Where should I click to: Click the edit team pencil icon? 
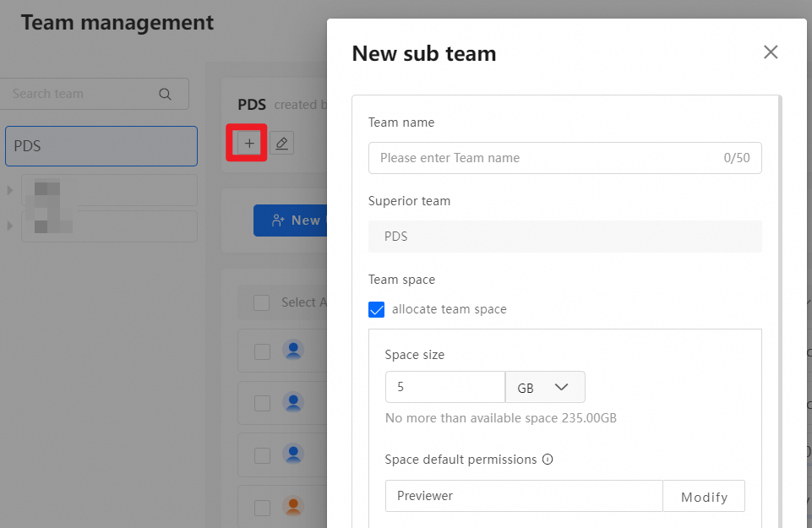click(x=282, y=144)
